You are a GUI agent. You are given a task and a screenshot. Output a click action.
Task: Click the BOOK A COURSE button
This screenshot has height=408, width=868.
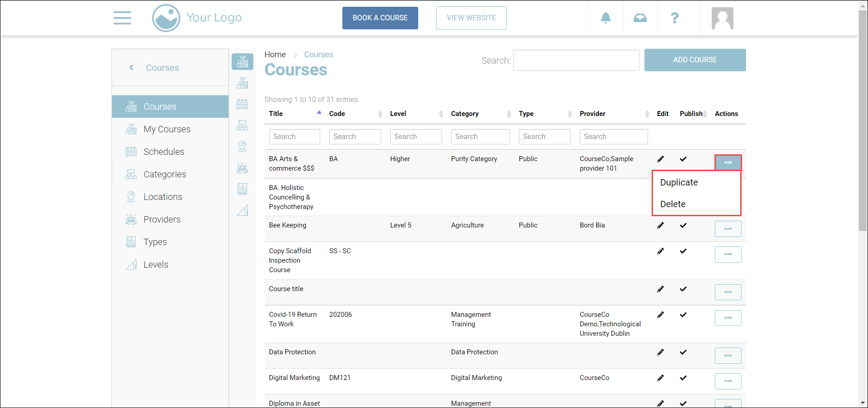(380, 18)
